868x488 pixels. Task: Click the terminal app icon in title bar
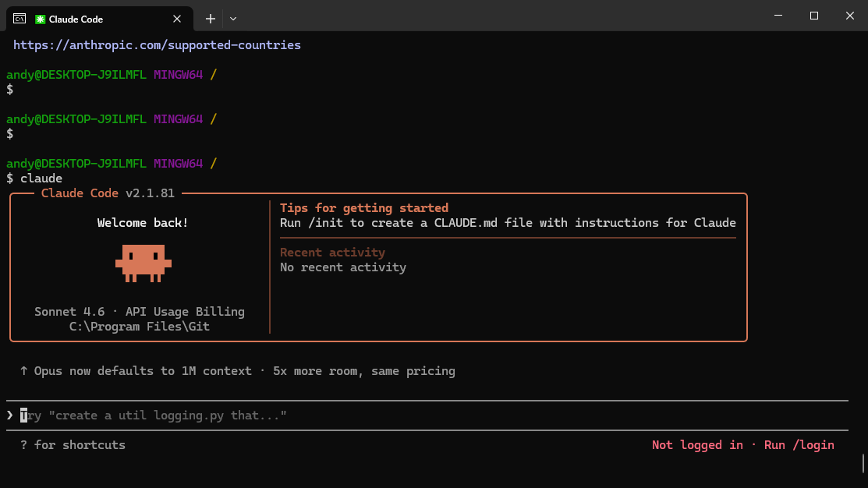click(x=19, y=19)
